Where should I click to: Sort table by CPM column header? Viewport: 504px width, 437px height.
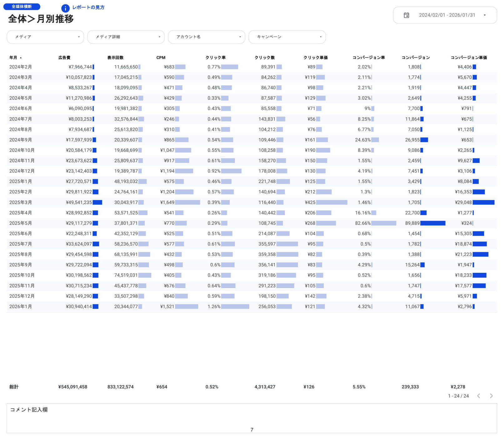[x=161, y=58]
